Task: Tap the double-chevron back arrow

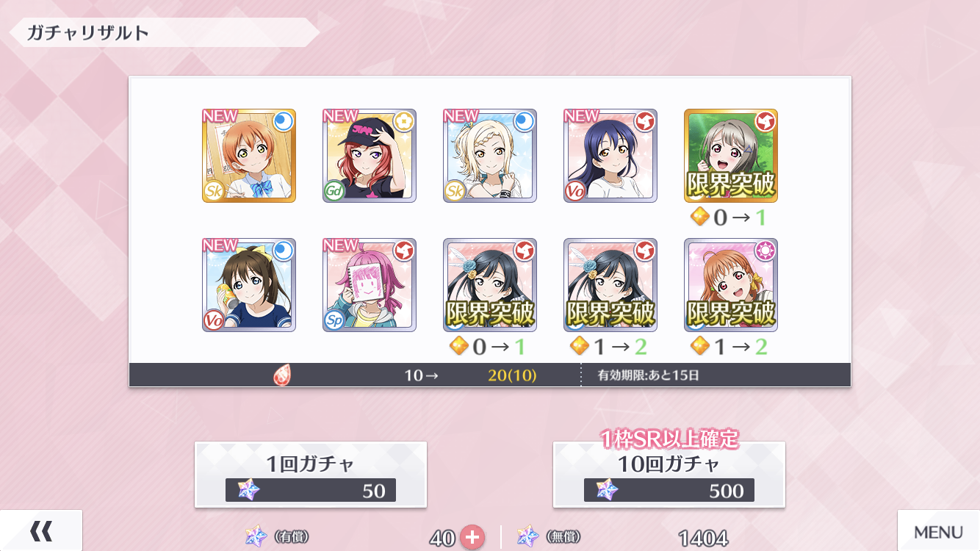Action: point(41,530)
